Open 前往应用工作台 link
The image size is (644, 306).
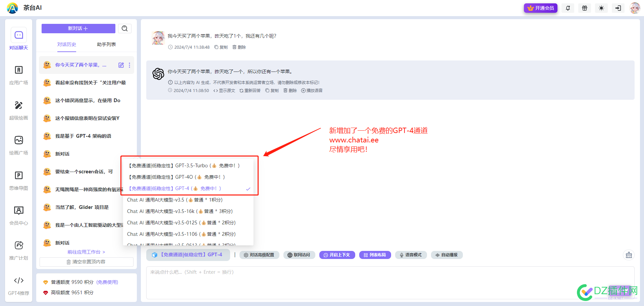tap(86, 252)
